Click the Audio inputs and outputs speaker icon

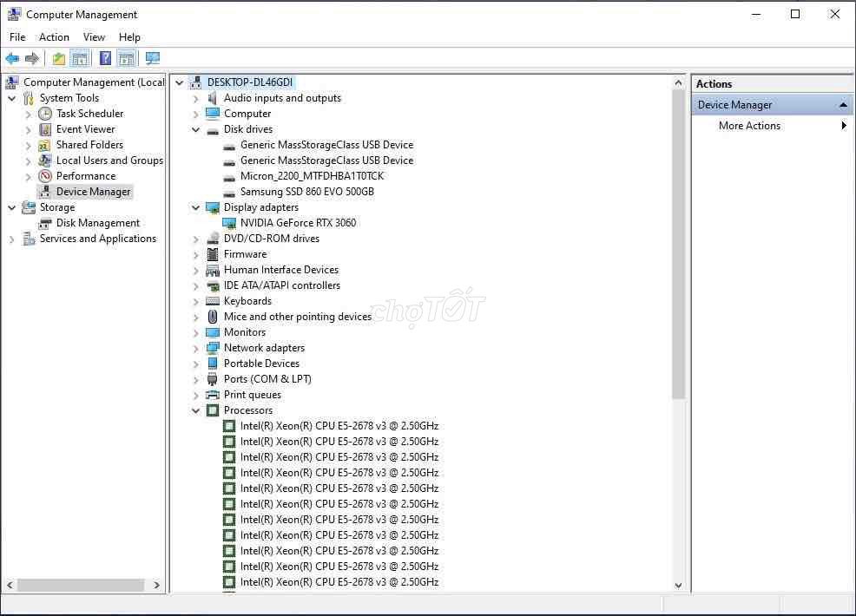(213, 98)
